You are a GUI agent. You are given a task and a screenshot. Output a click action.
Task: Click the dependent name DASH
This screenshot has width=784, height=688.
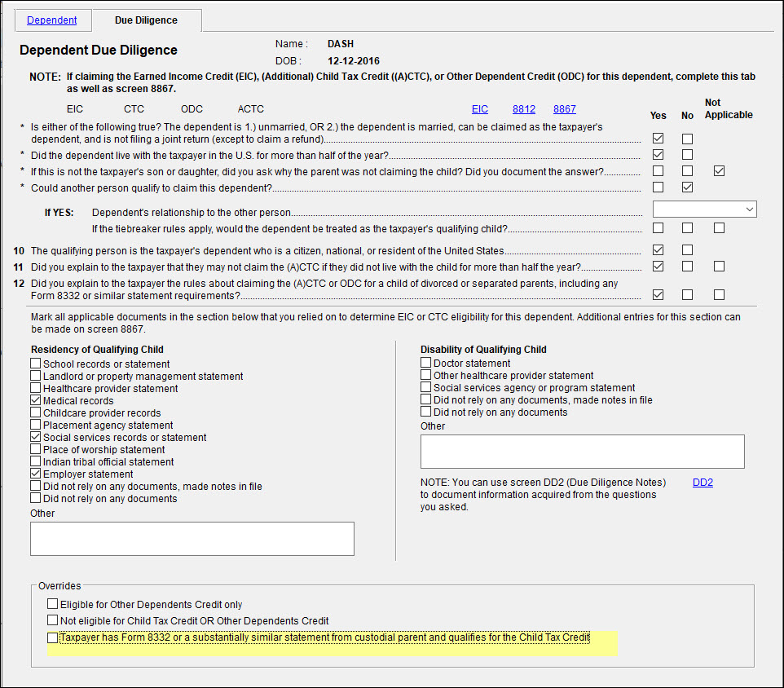click(x=341, y=44)
